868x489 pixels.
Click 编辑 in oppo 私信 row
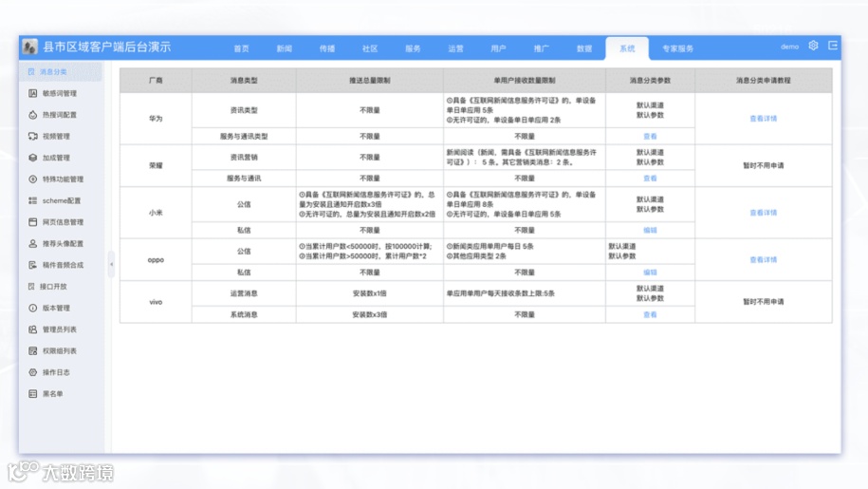tap(650, 273)
